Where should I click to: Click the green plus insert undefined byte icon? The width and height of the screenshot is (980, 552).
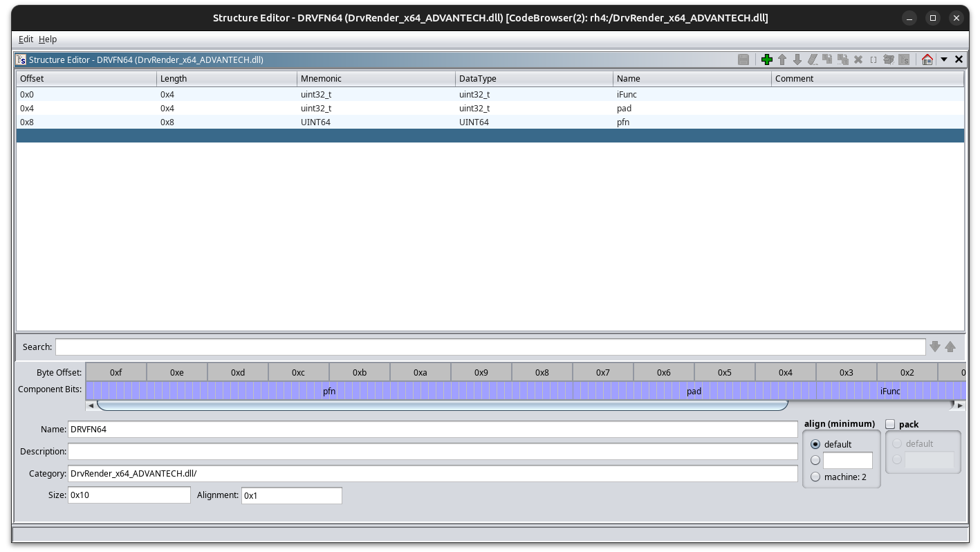pos(766,59)
